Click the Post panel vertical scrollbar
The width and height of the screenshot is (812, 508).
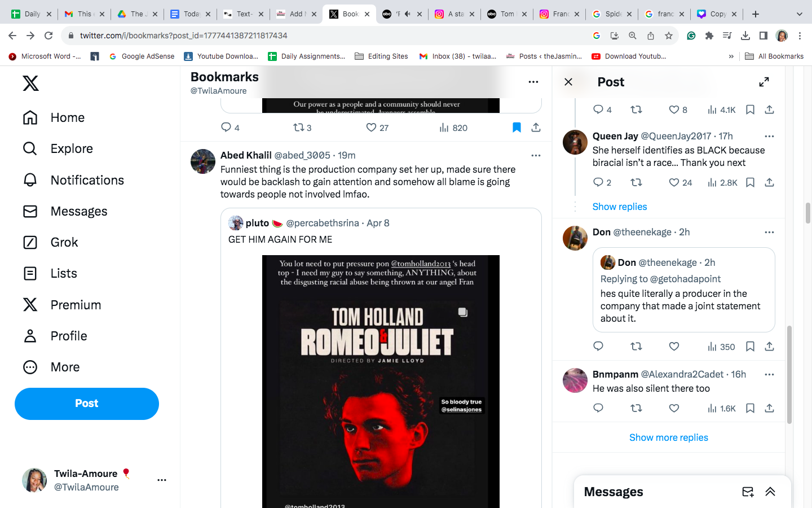(x=789, y=375)
